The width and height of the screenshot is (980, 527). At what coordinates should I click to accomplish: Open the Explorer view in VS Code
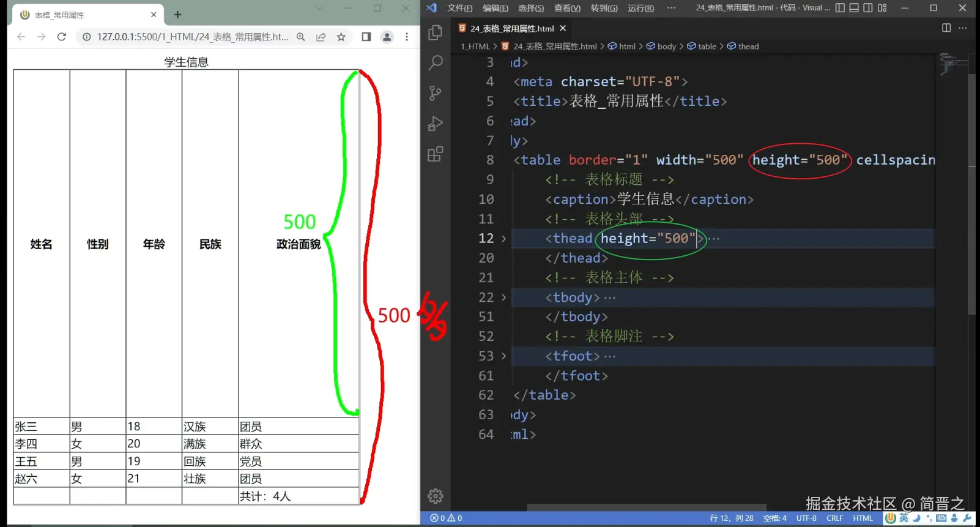(x=436, y=32)
